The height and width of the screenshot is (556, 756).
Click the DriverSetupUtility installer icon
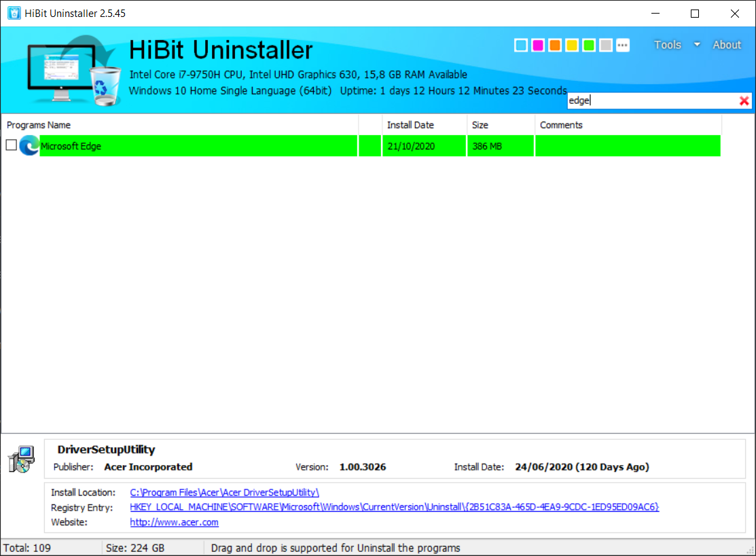click(21, 459)
